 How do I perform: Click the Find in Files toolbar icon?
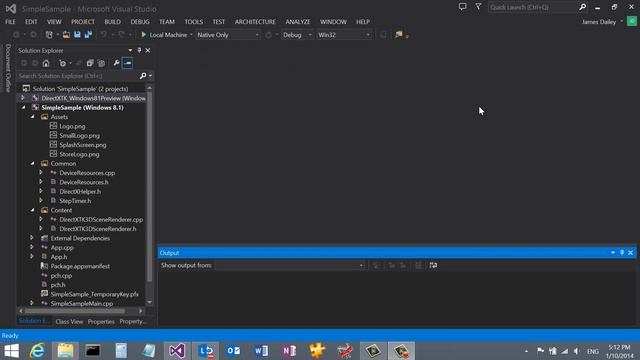[399, 35]
